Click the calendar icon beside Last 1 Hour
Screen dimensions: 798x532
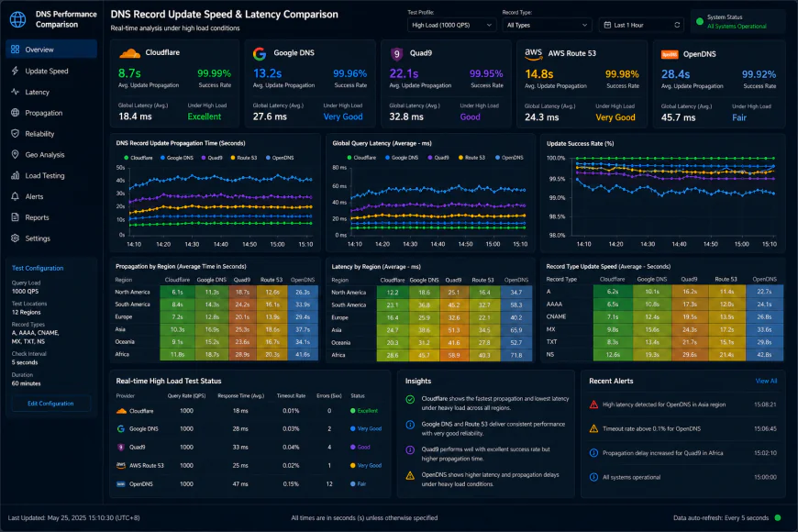(x=607, y=25)
